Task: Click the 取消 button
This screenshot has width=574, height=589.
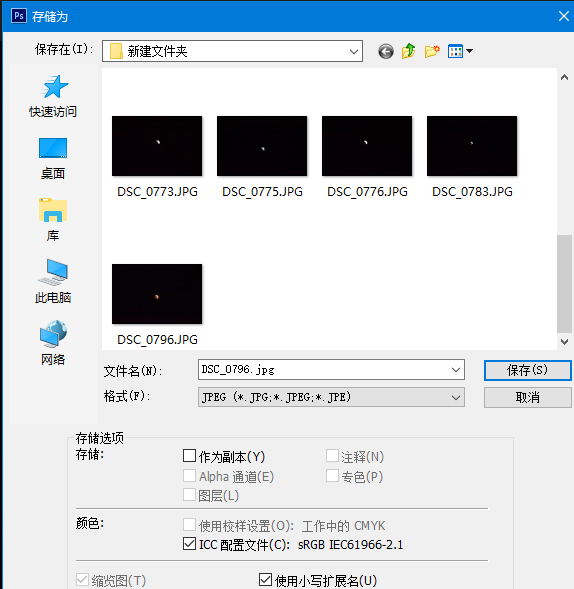Action: (x=527, y=397)
